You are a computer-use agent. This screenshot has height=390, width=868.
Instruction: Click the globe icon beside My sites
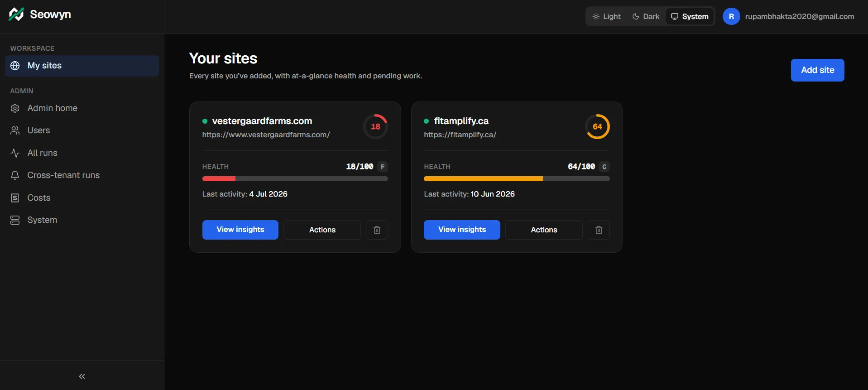15,66
